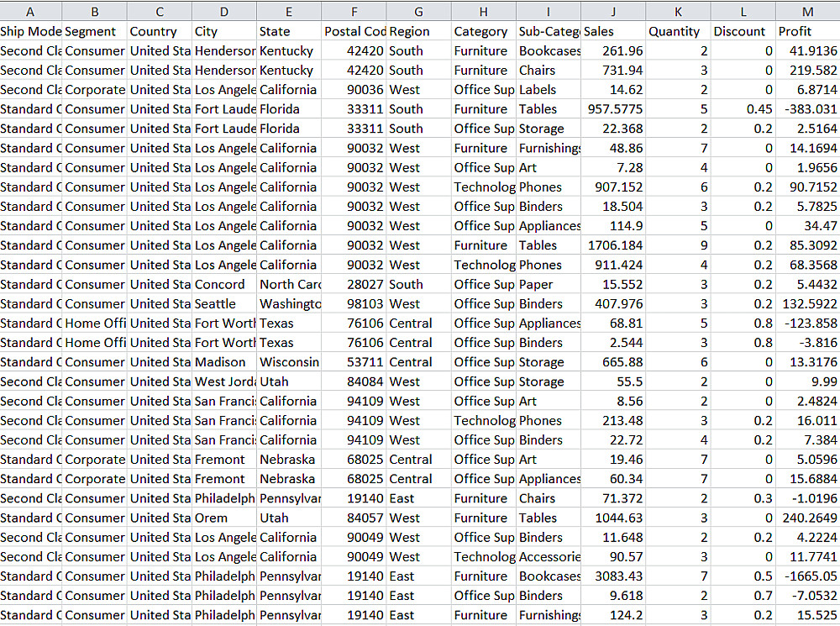Select the discount cell 0.7
The width and height of the screenshot is (840, 626).
tap(743, 596)
